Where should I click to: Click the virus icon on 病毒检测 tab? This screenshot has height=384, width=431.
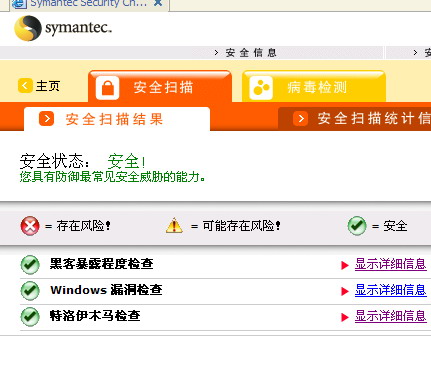pos(261,88)
